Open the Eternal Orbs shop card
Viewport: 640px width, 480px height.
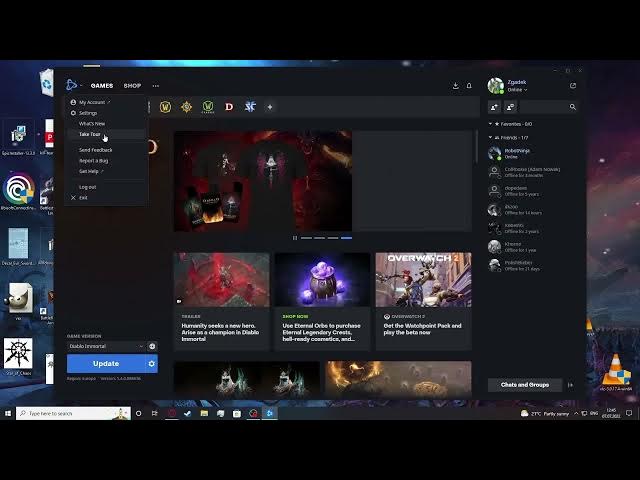click(322, 301)
